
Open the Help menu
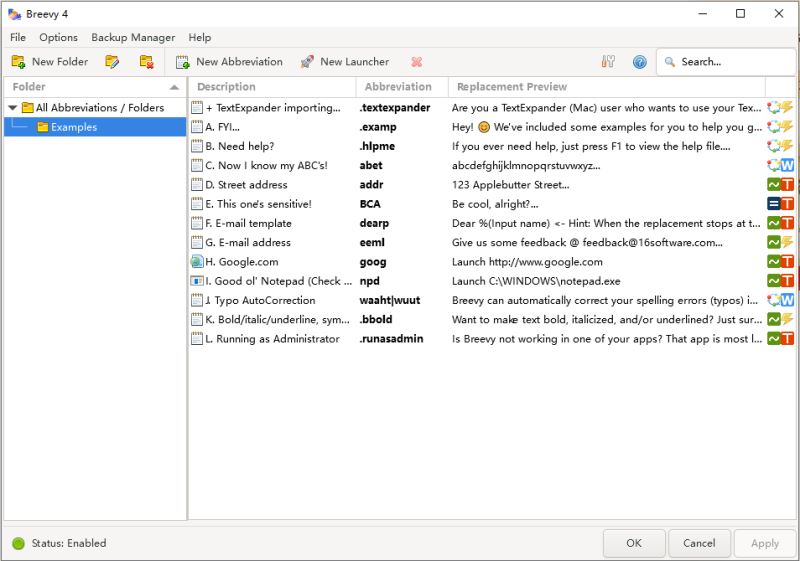[x=199, y=37]
